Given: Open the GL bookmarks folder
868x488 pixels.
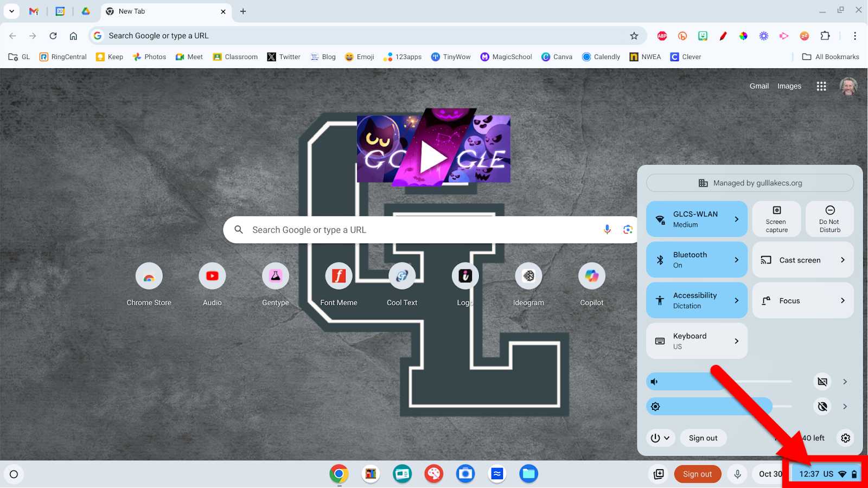Looking at the screenshot, I should 20,57.
